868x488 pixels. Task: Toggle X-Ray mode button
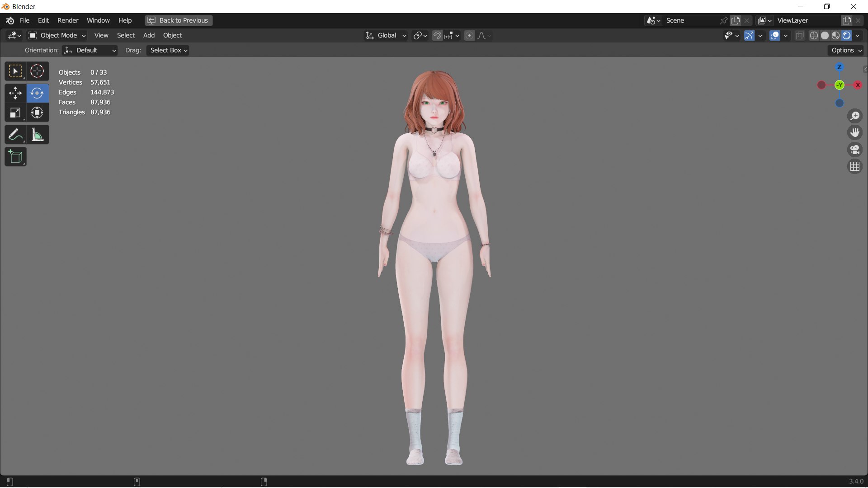(x=800, y=35)
